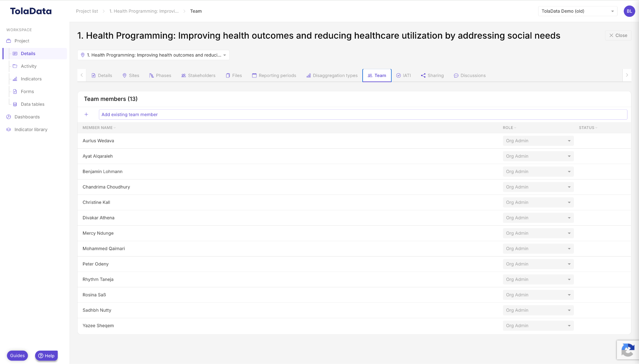Viewport: 639px width, 364px height.
Task: Open the IATI tab
Action: tap(403, 75)
